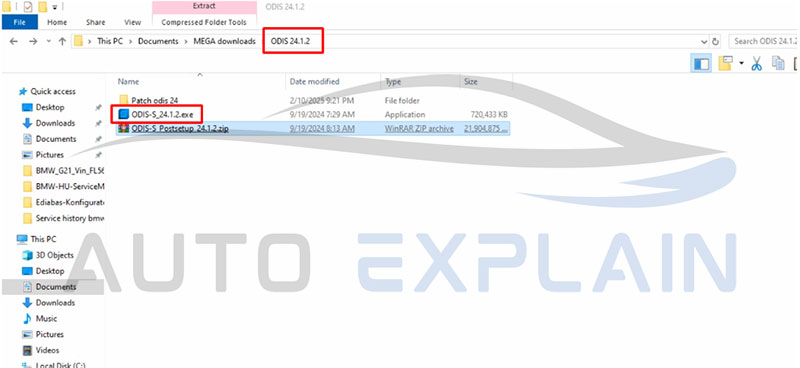The image size is (800, 368).
Task: Switch to the Share ribbon tab
Action: click(95, 22)
